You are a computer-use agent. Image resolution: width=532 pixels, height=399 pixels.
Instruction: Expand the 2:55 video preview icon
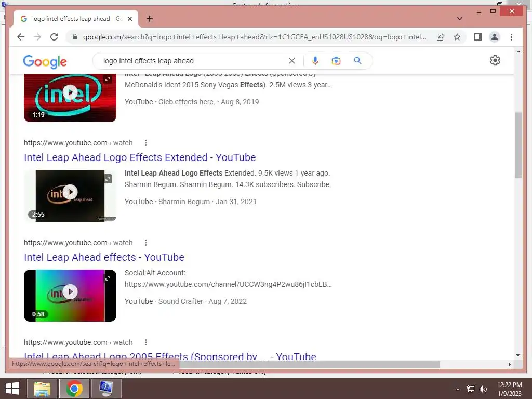(108, 179)
